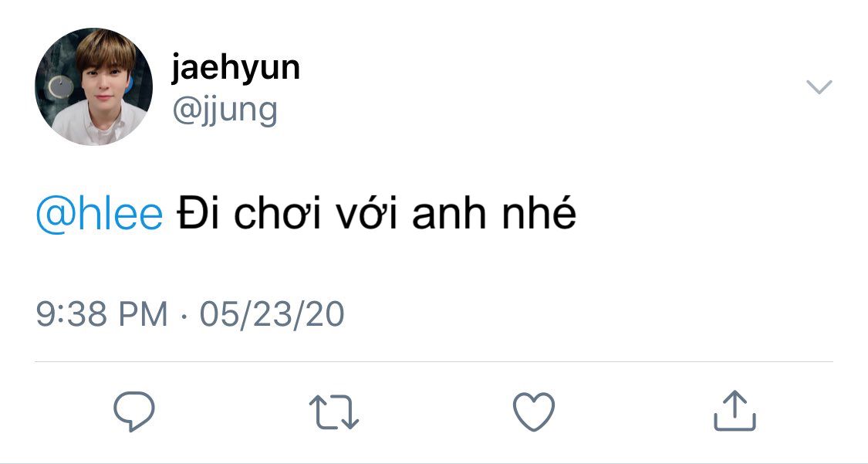Like the tweet with the heart icon
868x464 pixels.
pos(534,411)
